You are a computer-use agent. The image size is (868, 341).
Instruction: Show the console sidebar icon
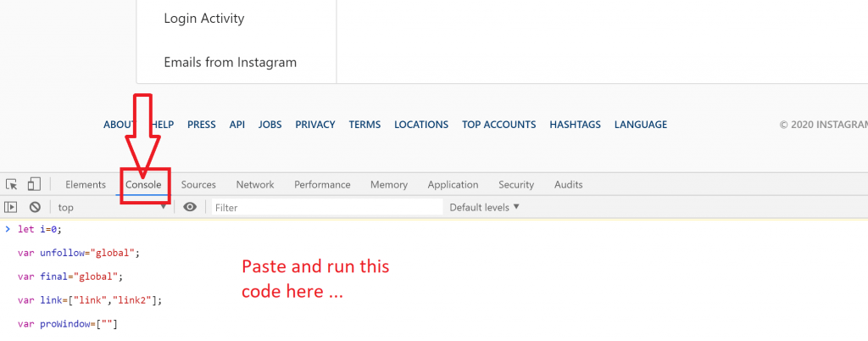point(10,207)
